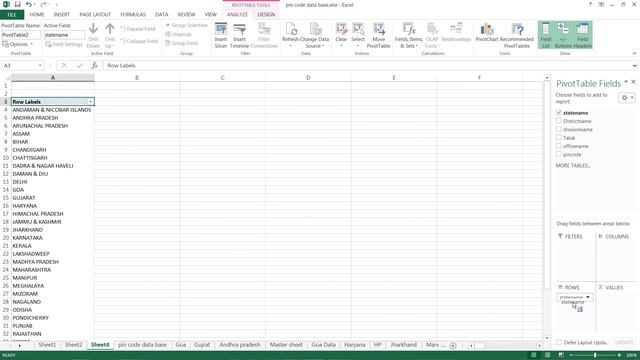Switch to the INSERT ribbon tab

pyautogui.click(x=62, y=15)
